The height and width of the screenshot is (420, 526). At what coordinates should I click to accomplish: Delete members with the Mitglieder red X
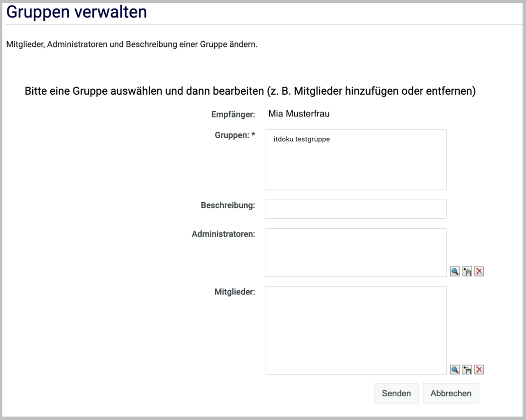point(479,370)
